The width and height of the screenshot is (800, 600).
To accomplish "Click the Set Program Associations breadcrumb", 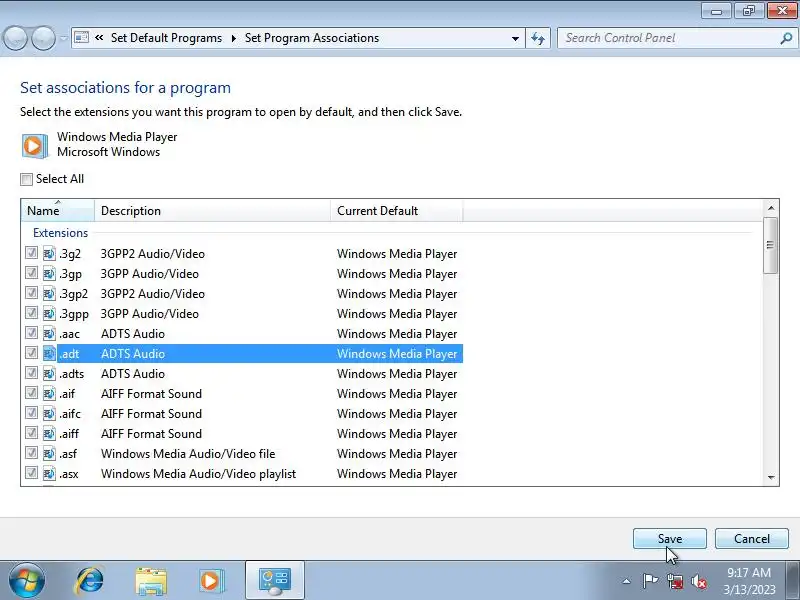I will (x=312, y=38).
